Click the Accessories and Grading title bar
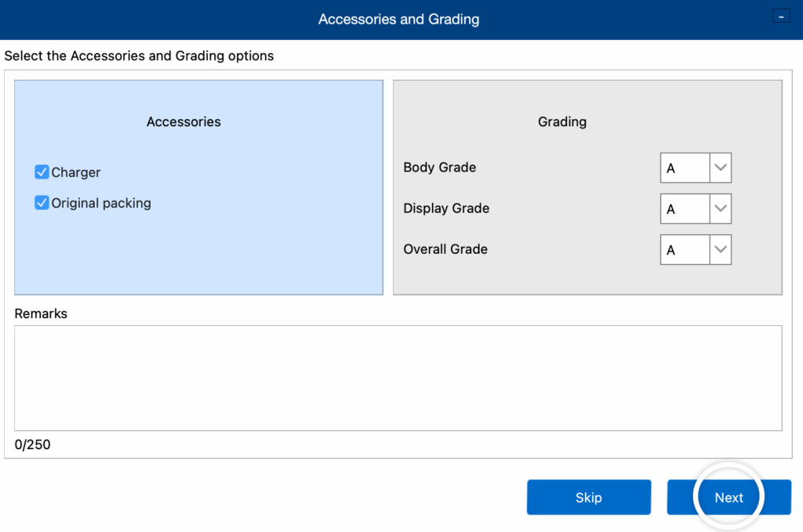This screenshot has height=532, width=803. coord(398,19)
